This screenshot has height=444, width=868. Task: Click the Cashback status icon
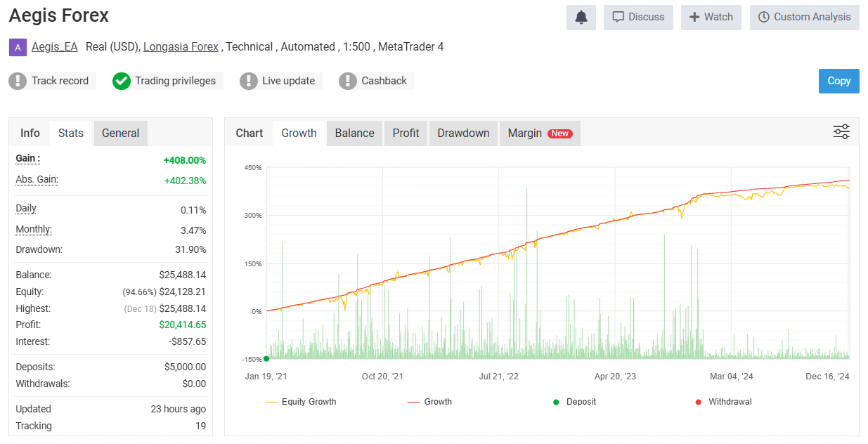tap(348, 81)
